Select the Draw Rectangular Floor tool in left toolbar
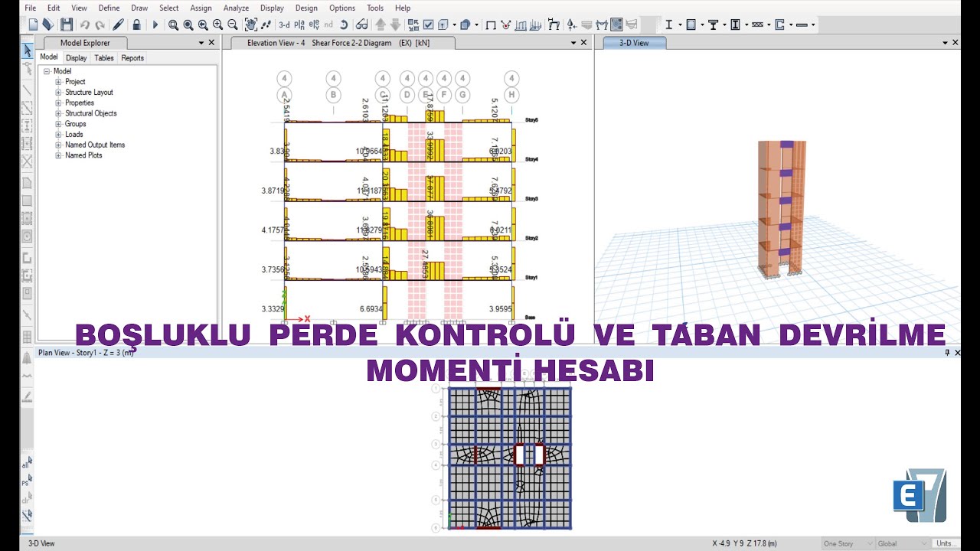This screenshot has height=551, width=980. (27, 201)
